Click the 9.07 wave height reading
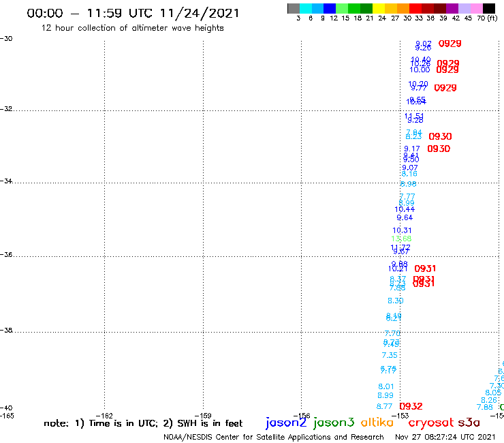 pyautogui.click(x=410, y=168)
